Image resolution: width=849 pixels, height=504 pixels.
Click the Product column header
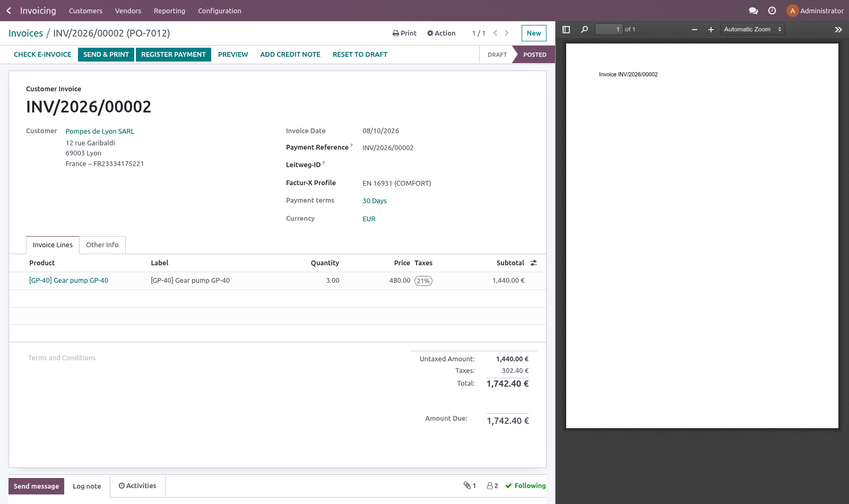click(x=42, y=263)
